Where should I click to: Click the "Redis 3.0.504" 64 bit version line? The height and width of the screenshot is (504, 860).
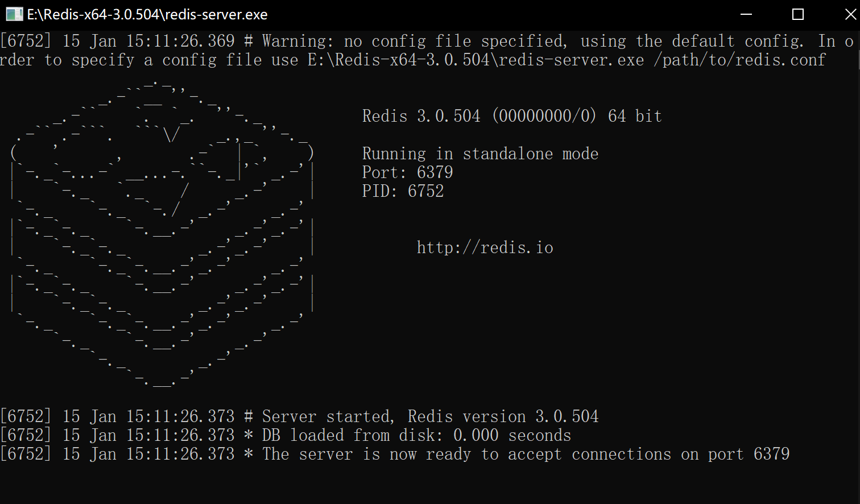512,116
